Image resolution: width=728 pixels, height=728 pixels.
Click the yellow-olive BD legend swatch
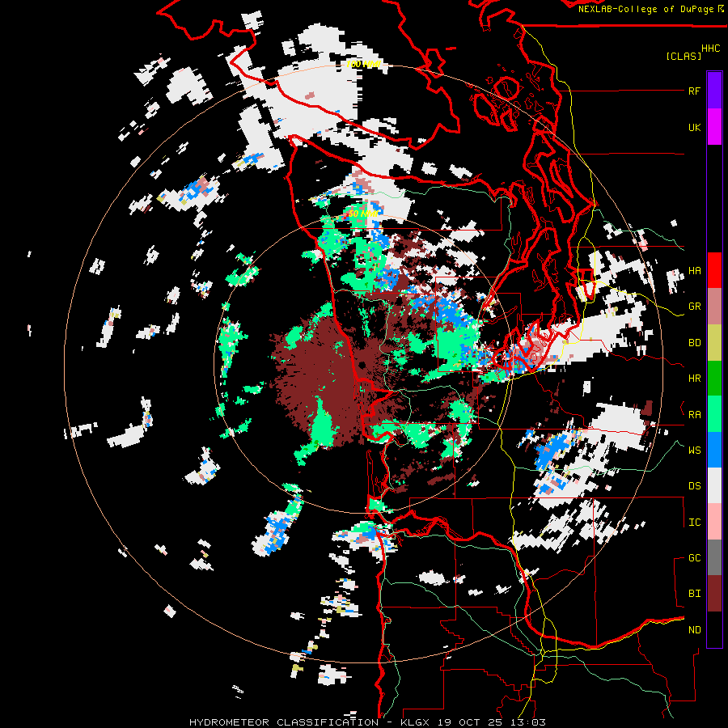pyautogui.click(x=714, y=342)
